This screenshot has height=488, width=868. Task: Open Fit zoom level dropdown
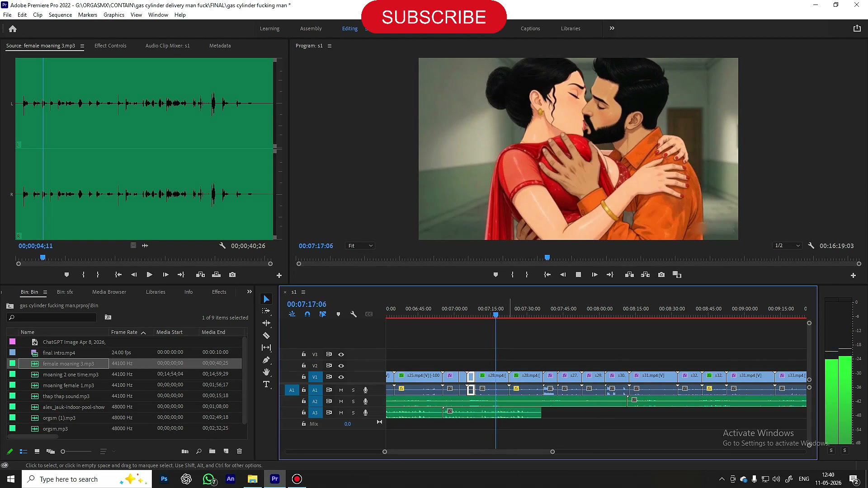(x=360, y=245)
